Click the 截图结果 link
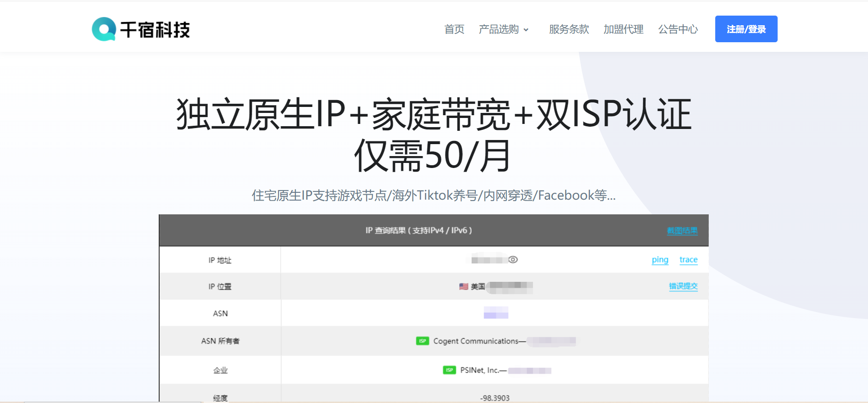868x403 pixels. [682, 230]
